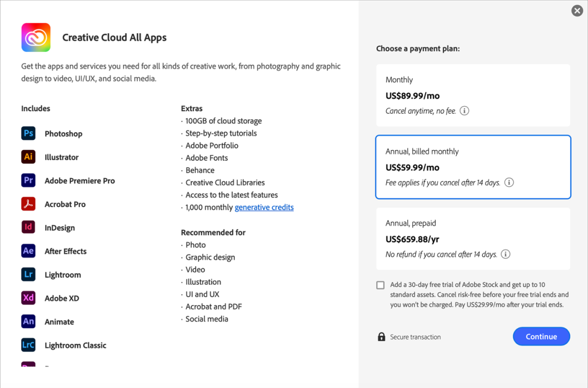Open info tooltip on Monthly plan
Image resolution: width=588 pixels, height=388 pixels.
[x=464, y=110]
